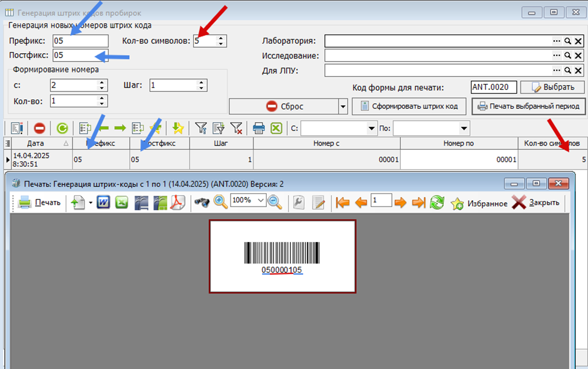Select the 14.04.2025 8:30:51 date cell
588x369 pixels.
click(42, 160)
